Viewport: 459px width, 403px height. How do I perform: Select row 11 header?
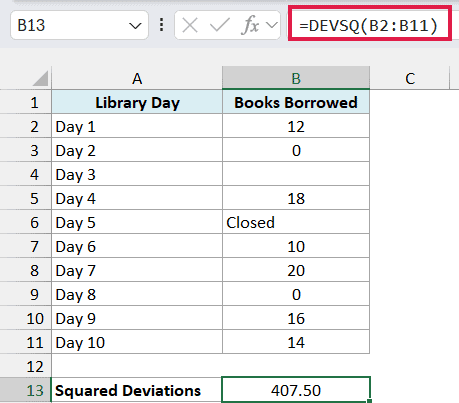(x=26, y=342)
